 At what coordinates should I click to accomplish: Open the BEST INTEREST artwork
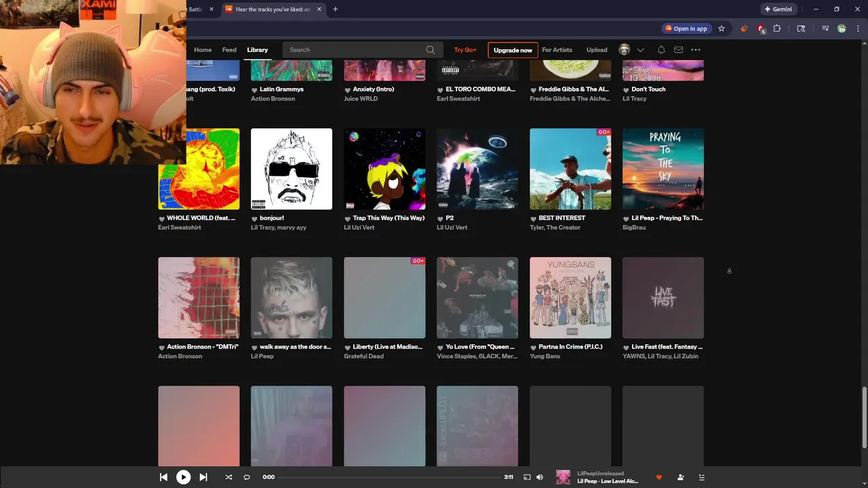coord(570,169)
